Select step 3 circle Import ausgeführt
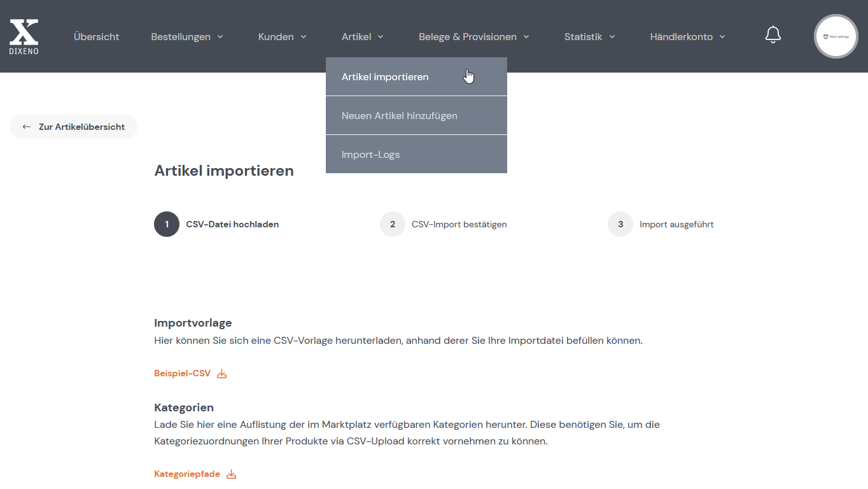The width and height of the screenshot is (868, 489). [620, 224]
